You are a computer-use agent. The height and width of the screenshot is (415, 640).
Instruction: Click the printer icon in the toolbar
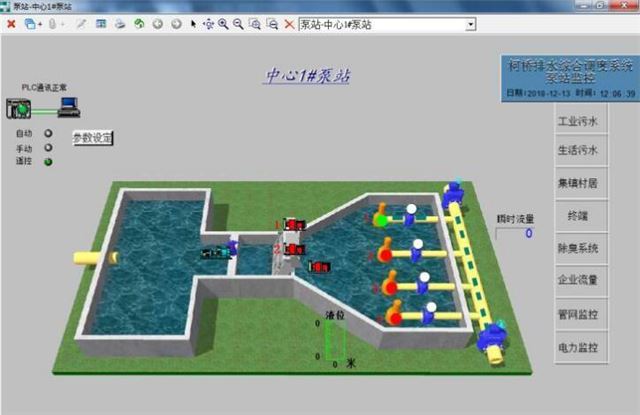(120, 24)
